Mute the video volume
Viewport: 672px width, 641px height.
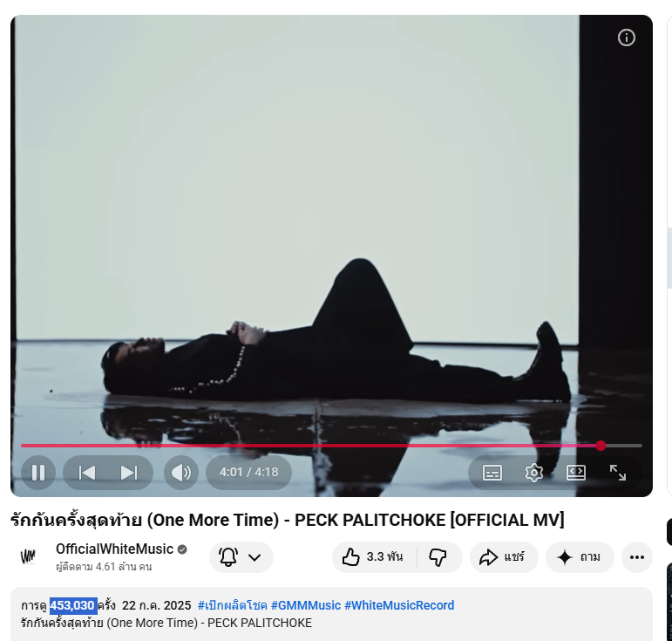pyautogui.click(x=180, y=473)
